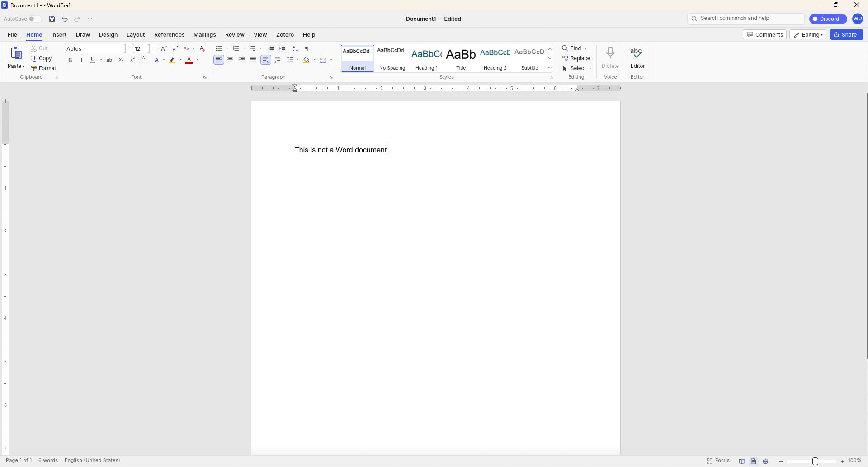Open the References tab
Screen dimensions: 868x467
click(169, 35)
